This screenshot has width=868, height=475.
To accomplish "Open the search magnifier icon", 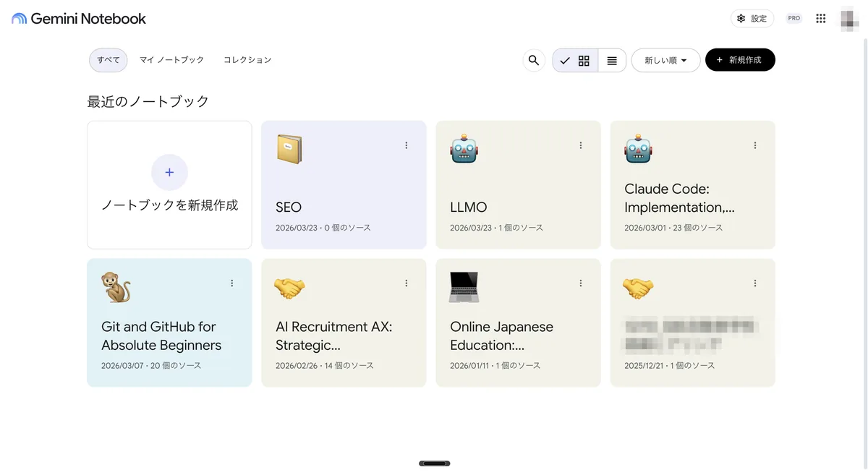I will [x=534, y=60].
